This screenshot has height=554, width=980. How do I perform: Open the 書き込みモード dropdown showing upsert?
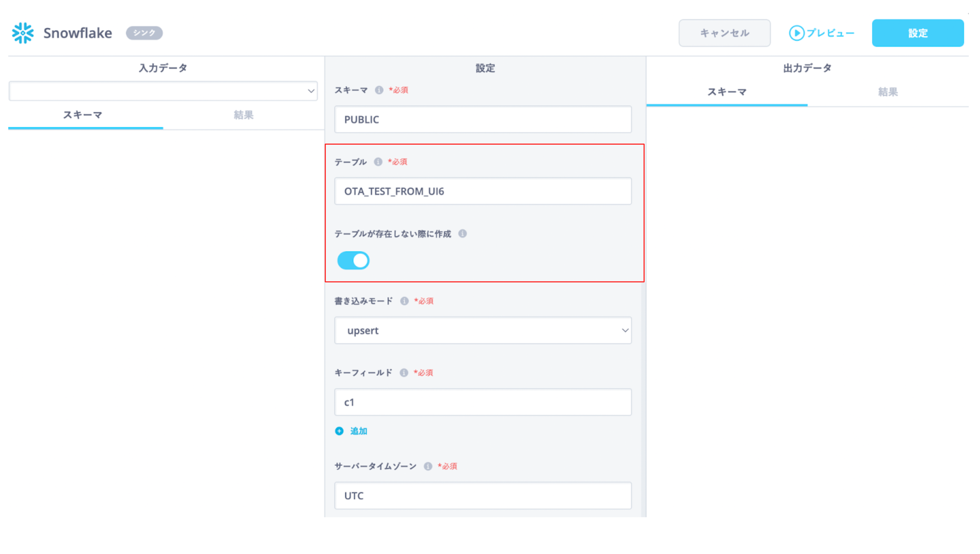point(482,330)
